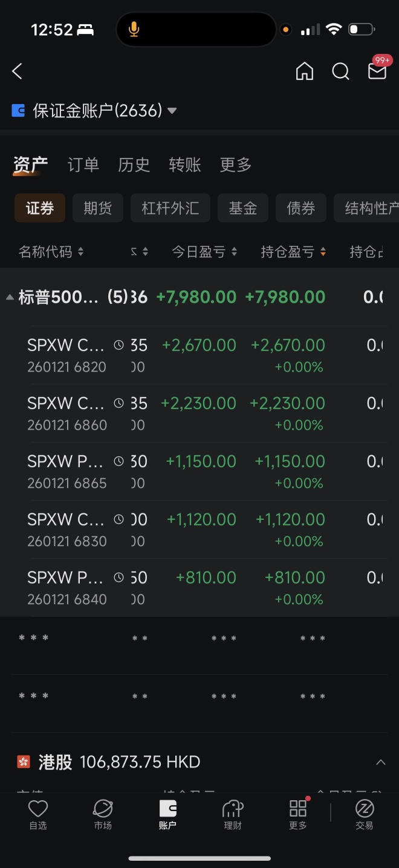The image size is (399, 868).
Task: Collapse the 标普500 options group triangle
Action: [x=10, y=297]
